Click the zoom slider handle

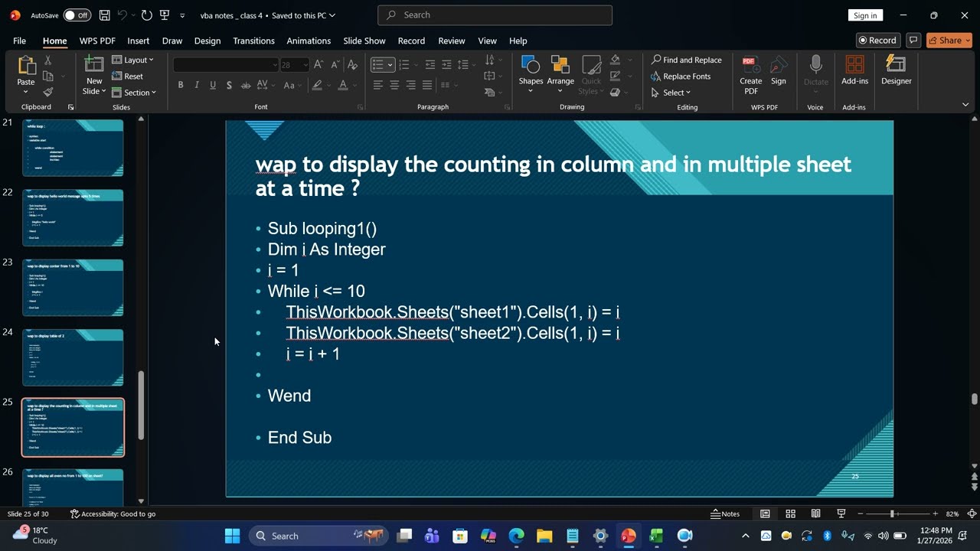coord(892,514)
